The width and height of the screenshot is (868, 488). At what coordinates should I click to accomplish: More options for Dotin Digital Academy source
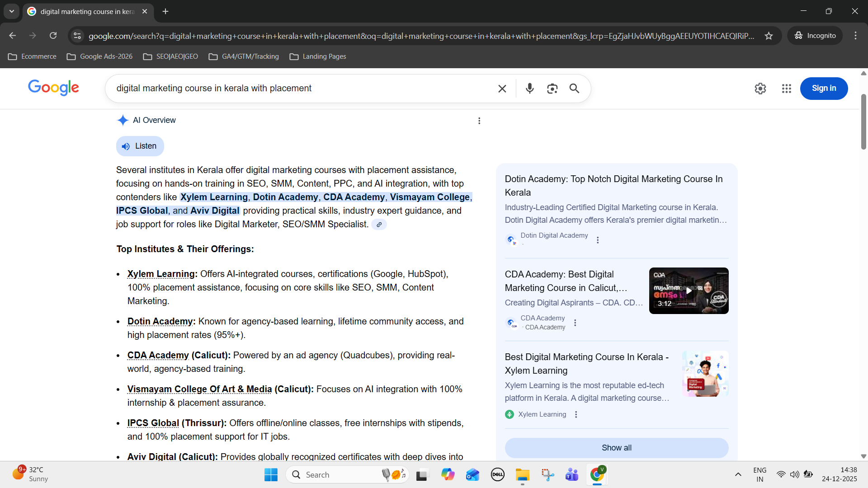[598, 240]
